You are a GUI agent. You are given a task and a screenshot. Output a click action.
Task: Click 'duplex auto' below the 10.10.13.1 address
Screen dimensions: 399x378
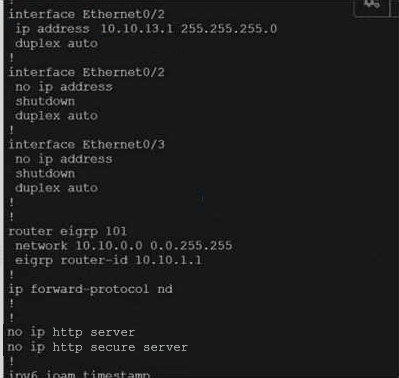click(x=56, y=44)
